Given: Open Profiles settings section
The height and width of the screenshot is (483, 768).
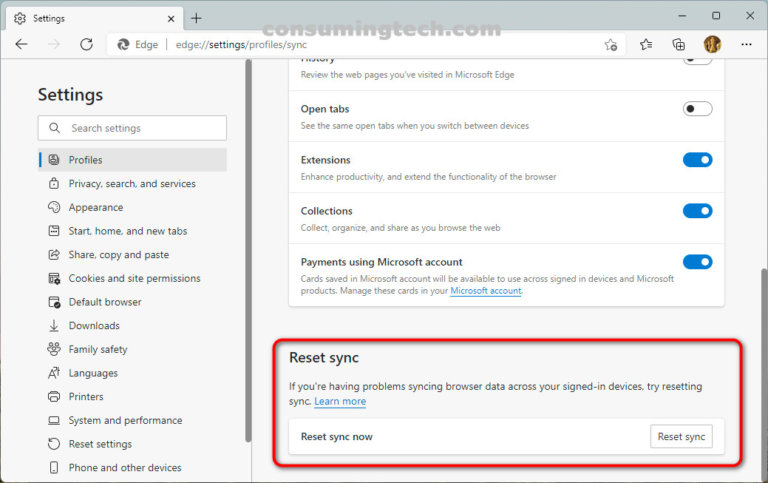Looking at the screenshot, I should click(x=132, y=160).
